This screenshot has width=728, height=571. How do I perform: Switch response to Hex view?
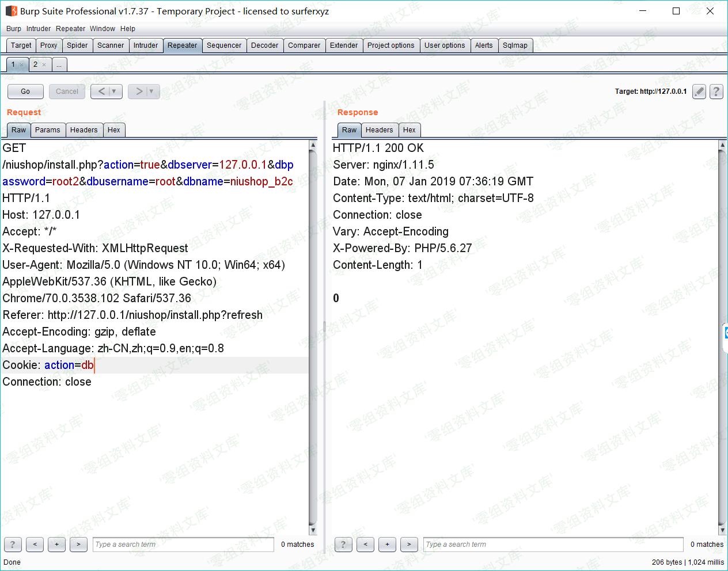click(409, 130)
